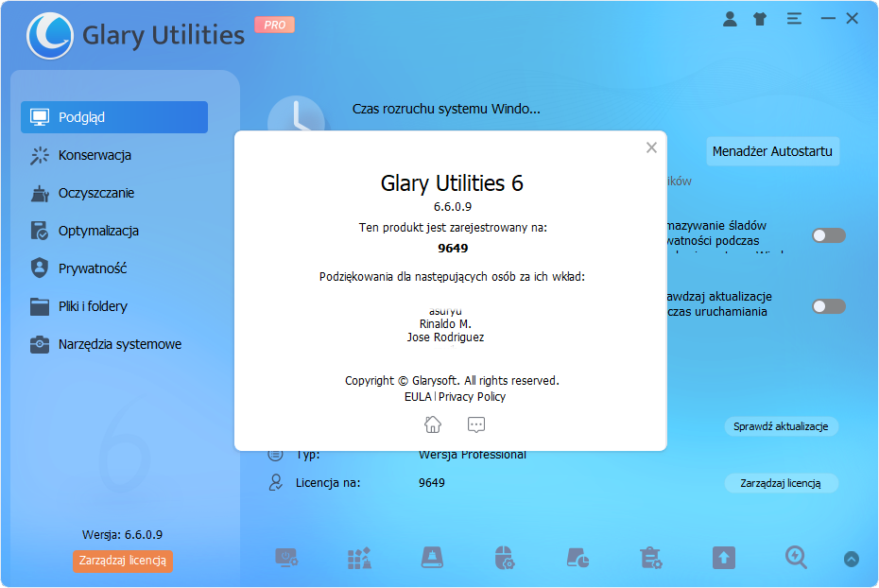Open the context menu manager mouse-gear icon
Image resolution: width=879 pixels, height=588 pixels.
(x=505, y=559)
